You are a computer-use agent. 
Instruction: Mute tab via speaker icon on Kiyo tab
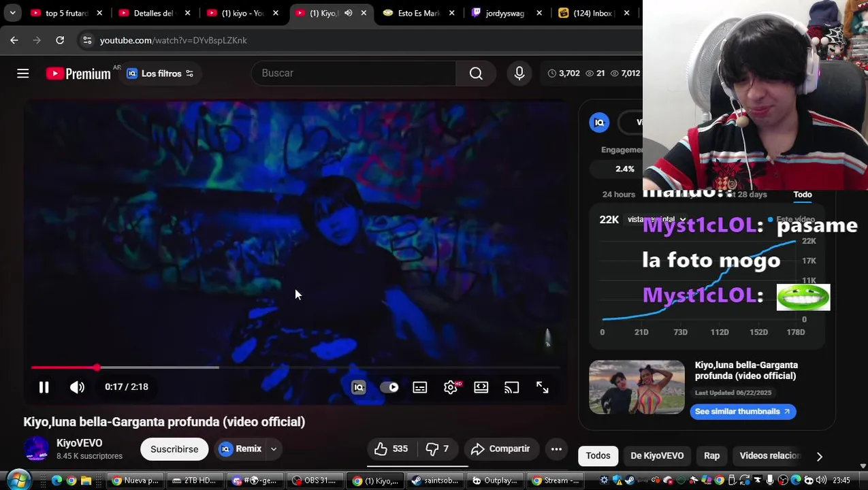pos(349,13)
